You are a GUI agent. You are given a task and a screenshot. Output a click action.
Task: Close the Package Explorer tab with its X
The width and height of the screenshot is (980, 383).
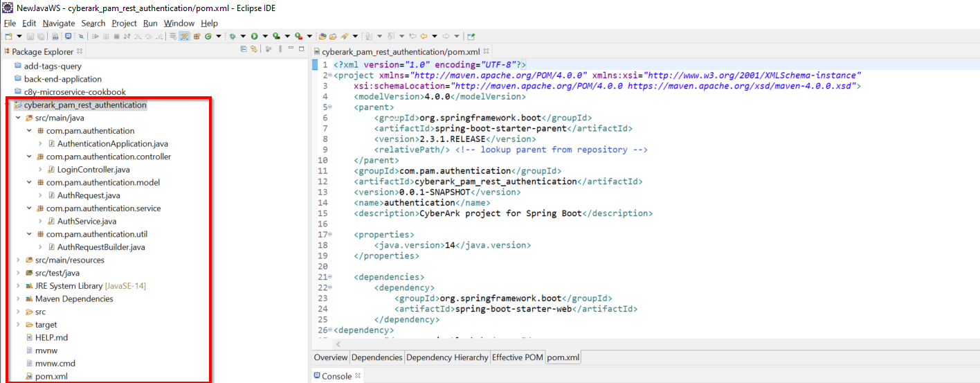[80, 51]
